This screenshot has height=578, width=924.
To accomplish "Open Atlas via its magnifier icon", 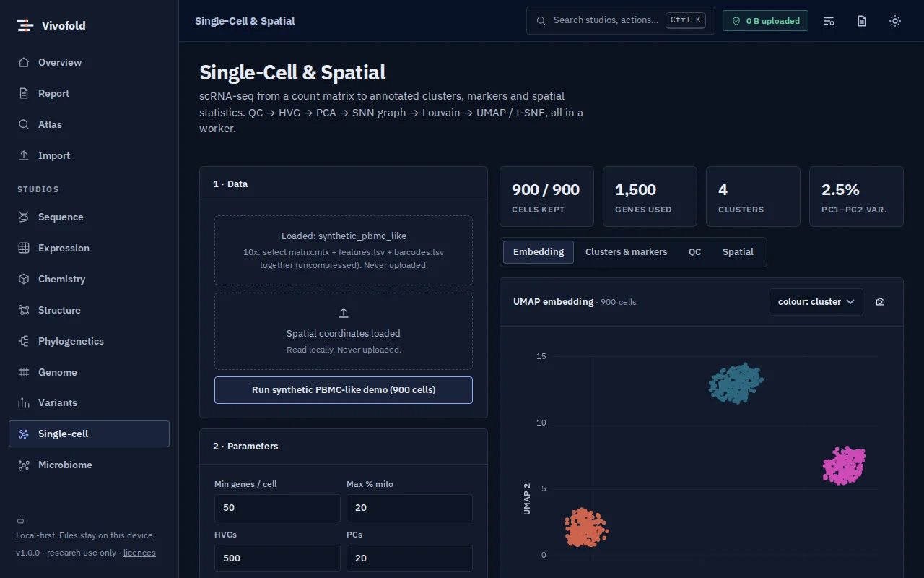I will (x=24, y=124).
